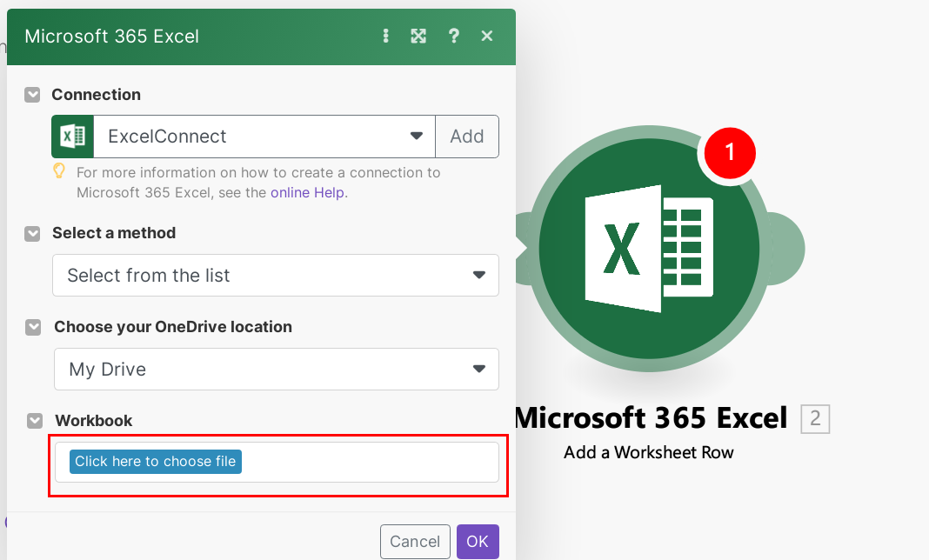Screen dimensions: 929x560
Task: Click the Select a method label
Action: point(114,233)
